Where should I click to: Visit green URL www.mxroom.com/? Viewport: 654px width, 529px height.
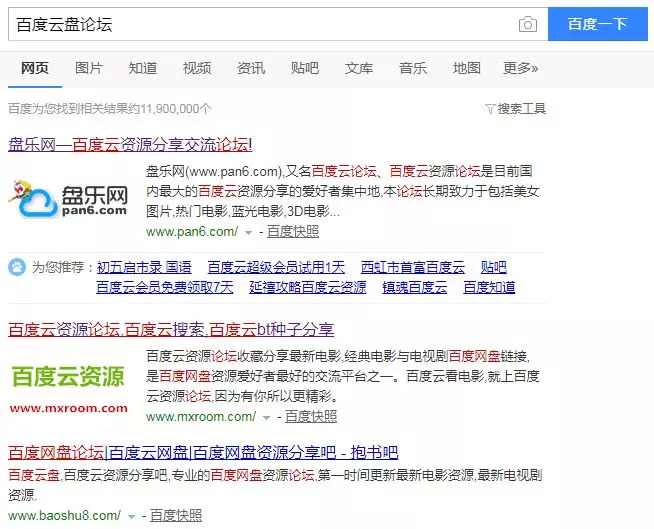[x=201, y=416]
